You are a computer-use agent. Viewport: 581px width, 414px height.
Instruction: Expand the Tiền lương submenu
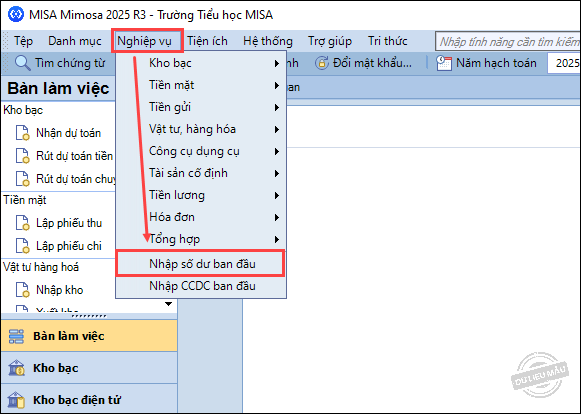(x=201, y=195)
